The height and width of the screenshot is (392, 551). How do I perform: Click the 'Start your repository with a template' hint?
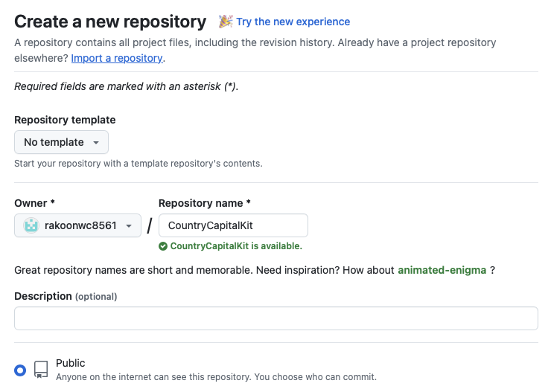click(x=138, y=164)
